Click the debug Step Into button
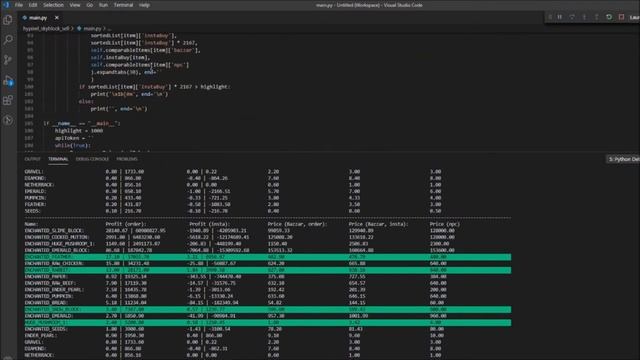 tap(584, 17)
